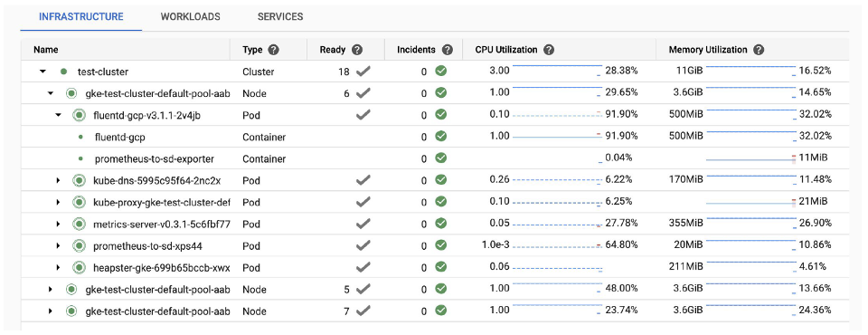Viewport: 868px width, 335px height.
Task: Click the green status dot of test-cluster
Action: 63,72
